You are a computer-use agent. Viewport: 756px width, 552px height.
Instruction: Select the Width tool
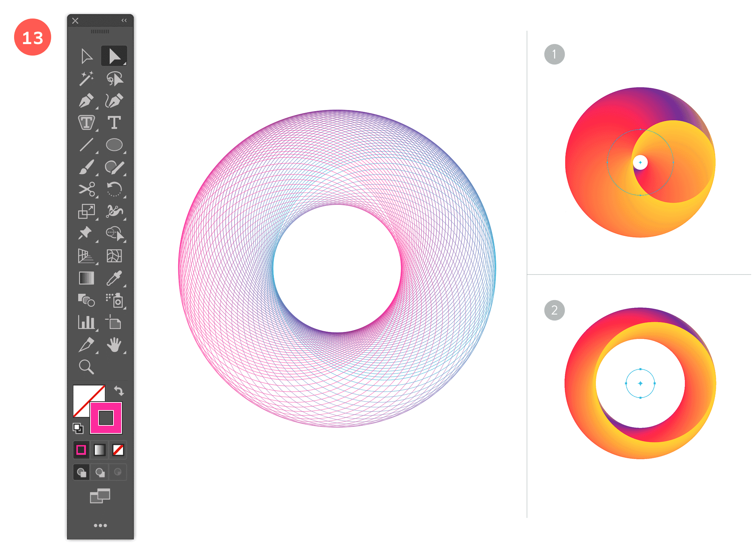click(x=114, y=212)
